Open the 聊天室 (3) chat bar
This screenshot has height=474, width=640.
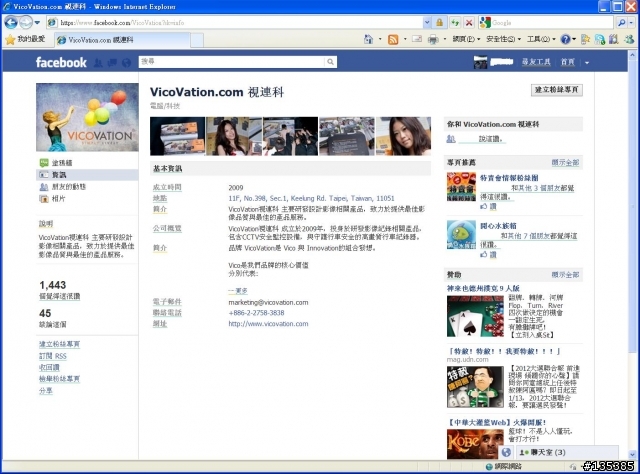[567, 452]
